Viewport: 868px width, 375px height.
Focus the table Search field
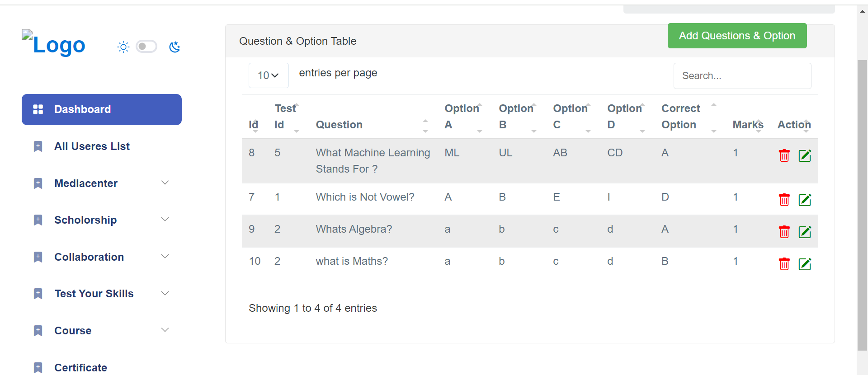[742, 76]
